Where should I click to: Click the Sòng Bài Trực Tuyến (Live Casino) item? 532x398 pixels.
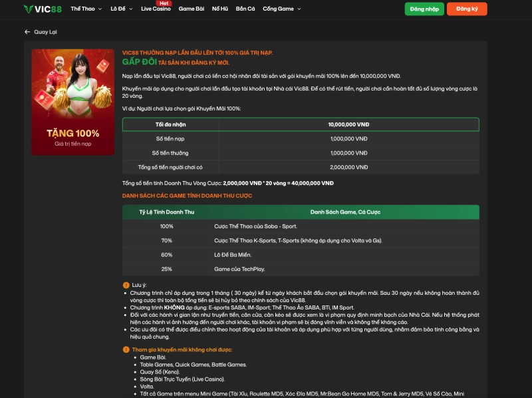[182, 379]
